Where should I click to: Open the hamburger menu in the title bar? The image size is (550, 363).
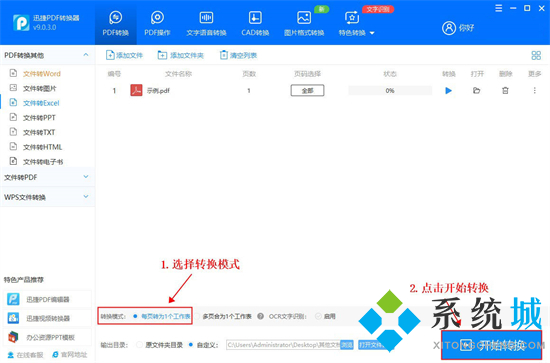click(498, 8)
